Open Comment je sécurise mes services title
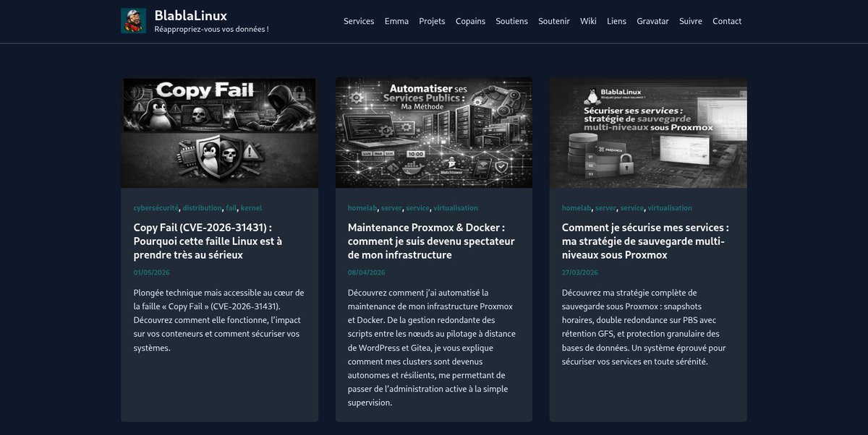This screenshot has width=868, height=435. click(x=645, y=241)
